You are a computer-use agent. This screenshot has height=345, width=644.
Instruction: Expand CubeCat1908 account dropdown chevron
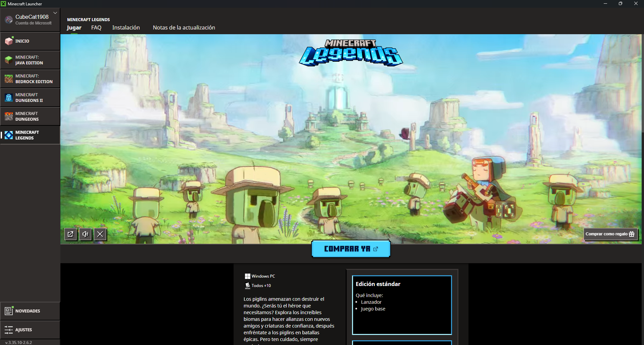pyautogui.click(x=55, y=13)
